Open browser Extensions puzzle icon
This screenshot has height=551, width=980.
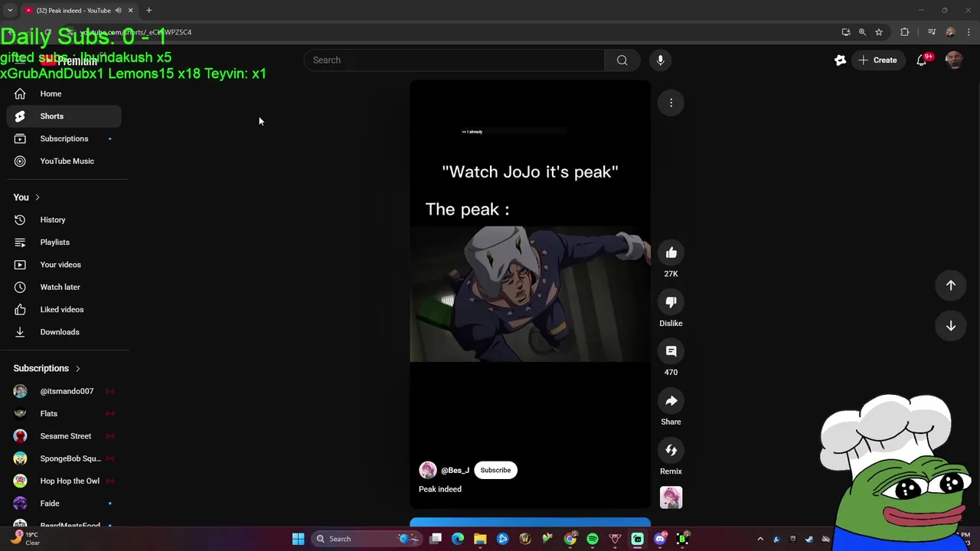tap(904, 32)
